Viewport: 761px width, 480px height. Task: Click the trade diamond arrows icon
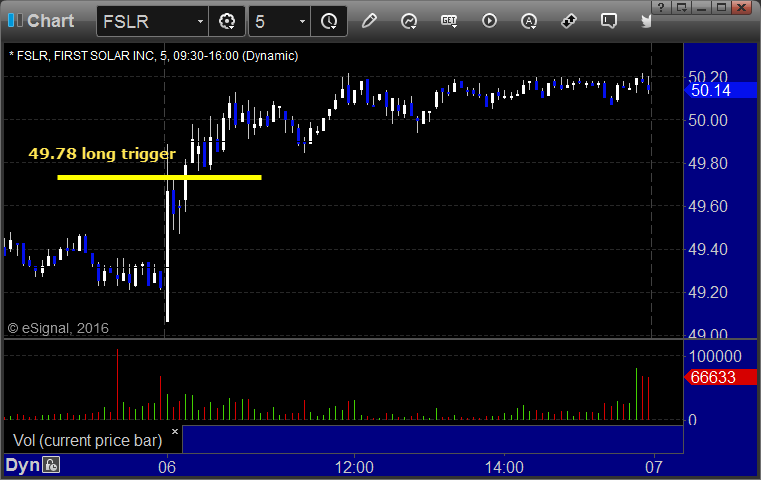tap(568, 21)
